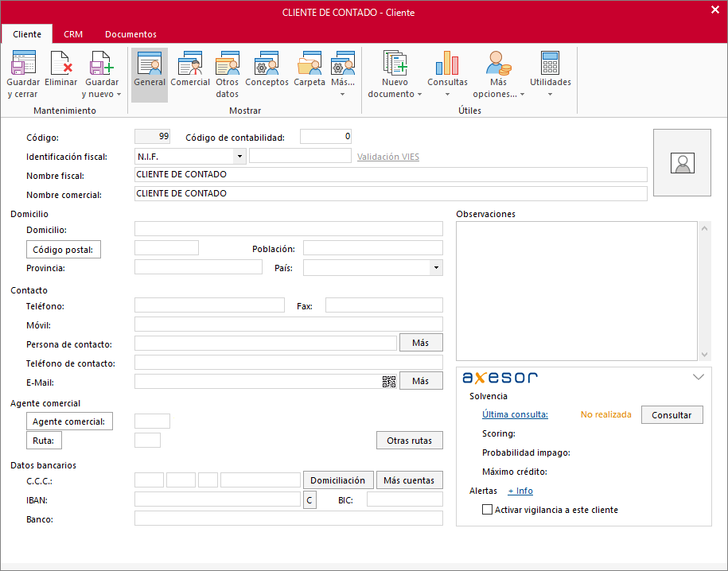Enable Activar vigilancia a este cliente

click(488, 510)
